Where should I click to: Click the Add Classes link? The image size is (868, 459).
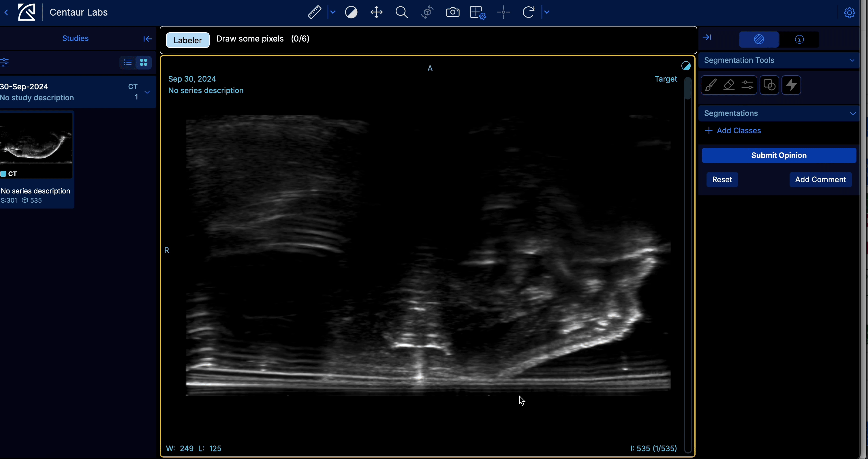(x=734, y=130)
